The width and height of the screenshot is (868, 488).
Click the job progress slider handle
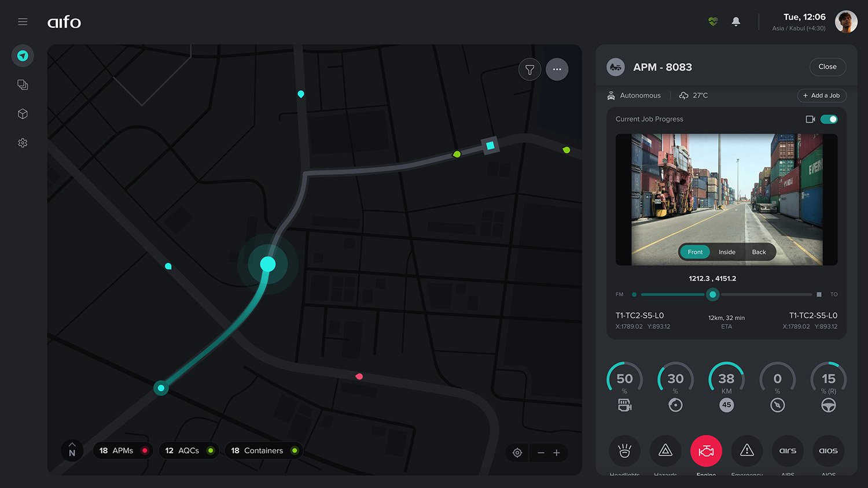(x=712, y=294)
